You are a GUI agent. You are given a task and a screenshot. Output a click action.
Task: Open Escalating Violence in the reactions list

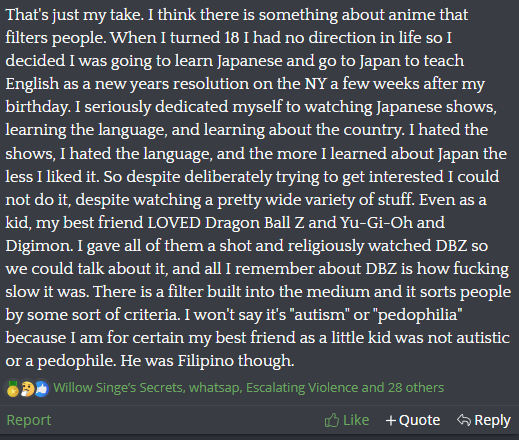coord(302,388)
